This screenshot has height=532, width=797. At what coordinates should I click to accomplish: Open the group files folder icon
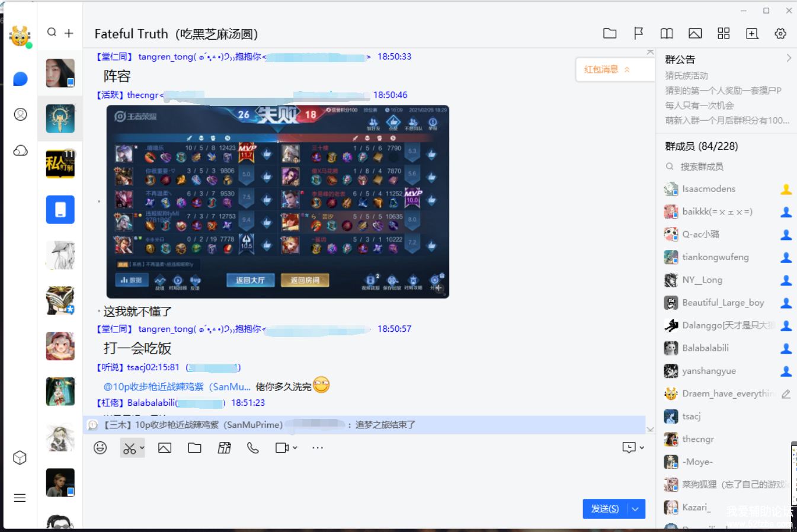point(610,34)
